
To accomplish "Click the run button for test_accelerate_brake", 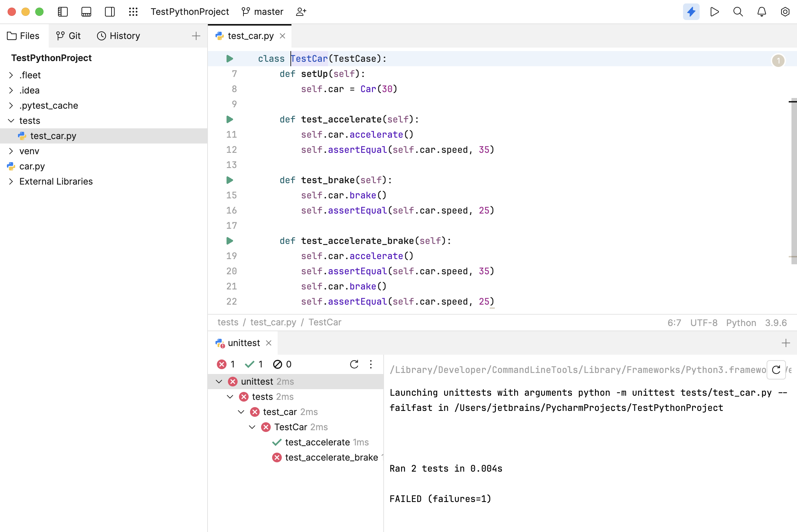I will click(231, 240).
